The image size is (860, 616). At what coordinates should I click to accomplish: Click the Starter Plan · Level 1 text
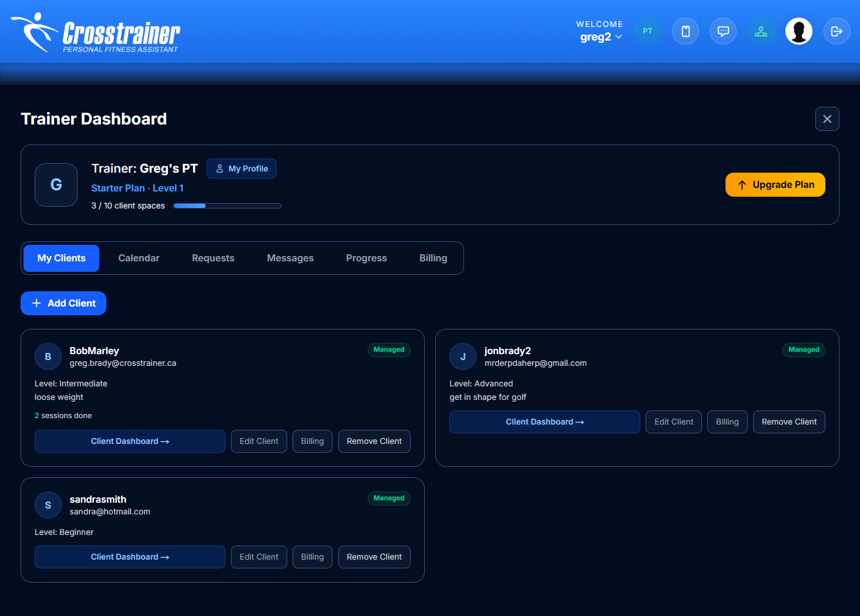click(137, 188)
